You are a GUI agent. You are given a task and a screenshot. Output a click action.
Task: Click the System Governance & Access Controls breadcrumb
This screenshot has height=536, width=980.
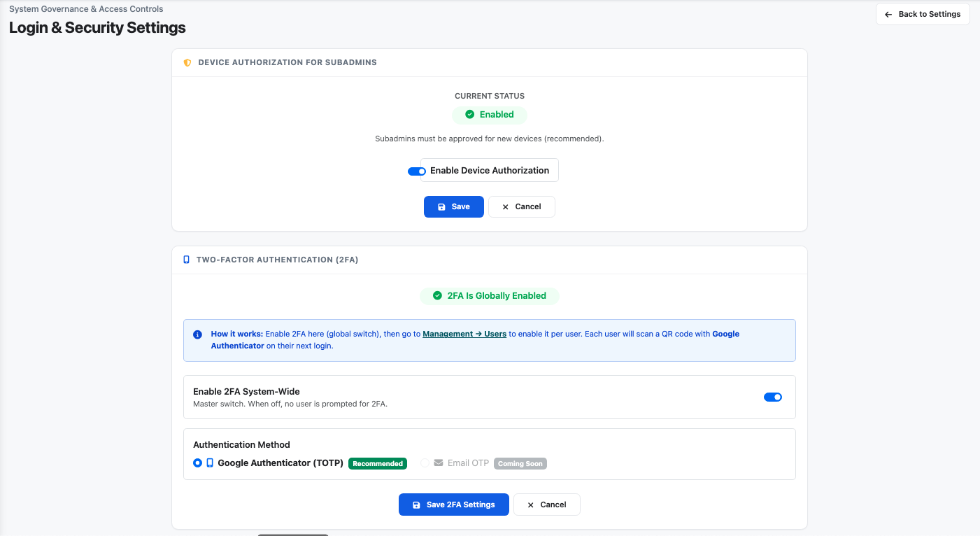click(x=86, y=9)
